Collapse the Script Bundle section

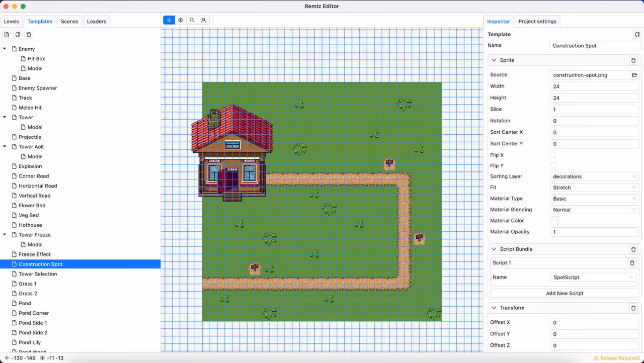coord(494,249)
